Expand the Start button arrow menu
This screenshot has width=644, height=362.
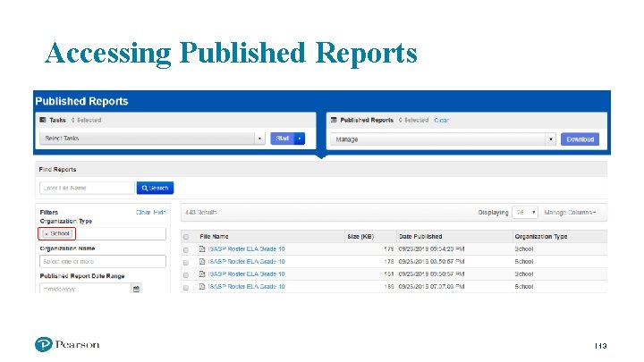(300, 139)
